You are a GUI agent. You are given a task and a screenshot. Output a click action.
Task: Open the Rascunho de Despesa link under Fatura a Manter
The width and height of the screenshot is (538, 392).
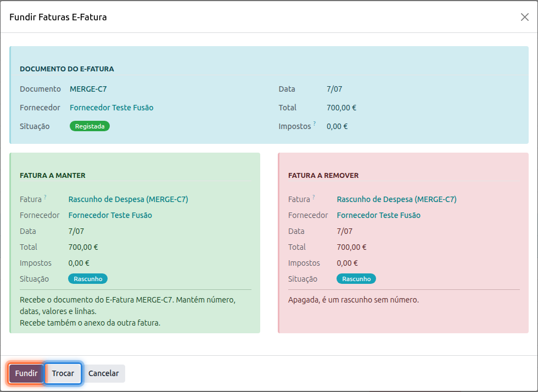(128, 199)
